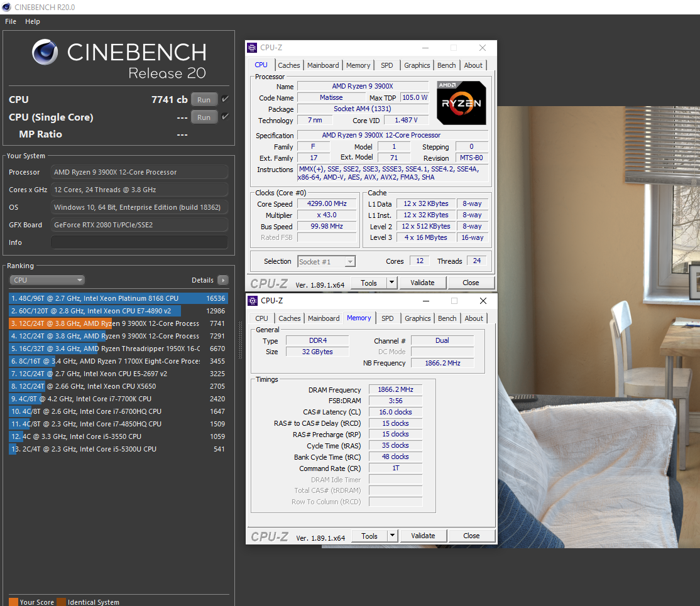Click the brown Identical System legend swatch
Image resolution: width=700 pixels, height=606 pixels.
pyautogui.click(x=61, y=602)
